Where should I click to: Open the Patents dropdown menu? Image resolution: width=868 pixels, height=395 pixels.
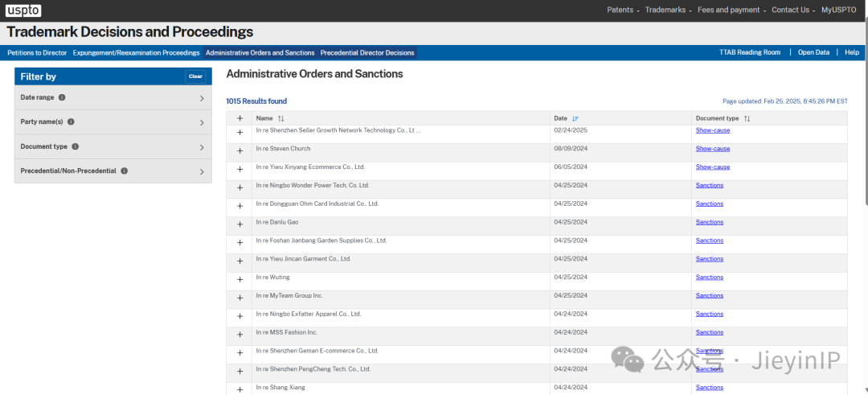[x=624, y=10]
